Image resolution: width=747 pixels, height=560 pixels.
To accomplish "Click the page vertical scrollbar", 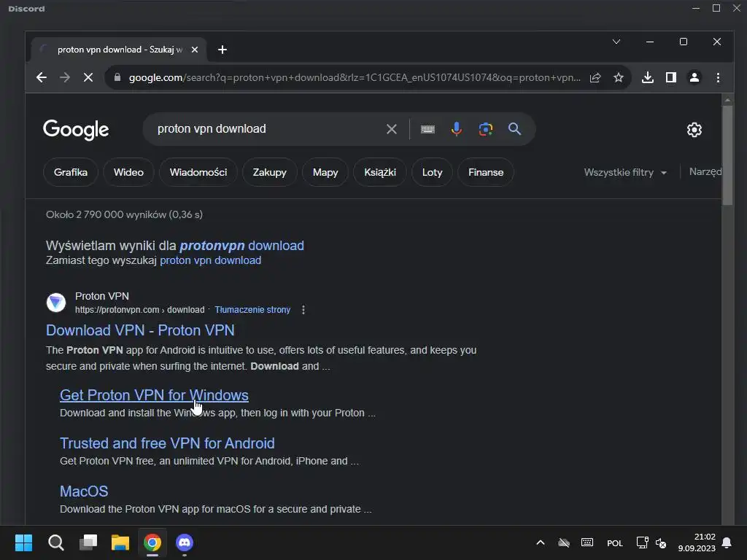I will click(727, 155).
